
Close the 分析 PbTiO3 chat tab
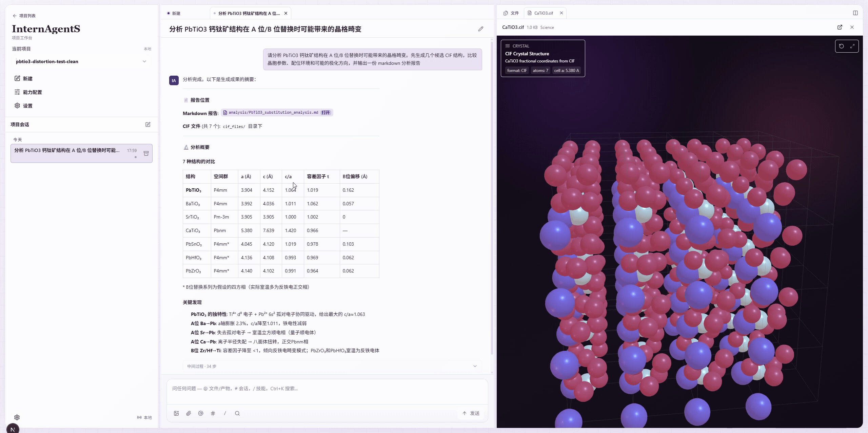[286, 13]
